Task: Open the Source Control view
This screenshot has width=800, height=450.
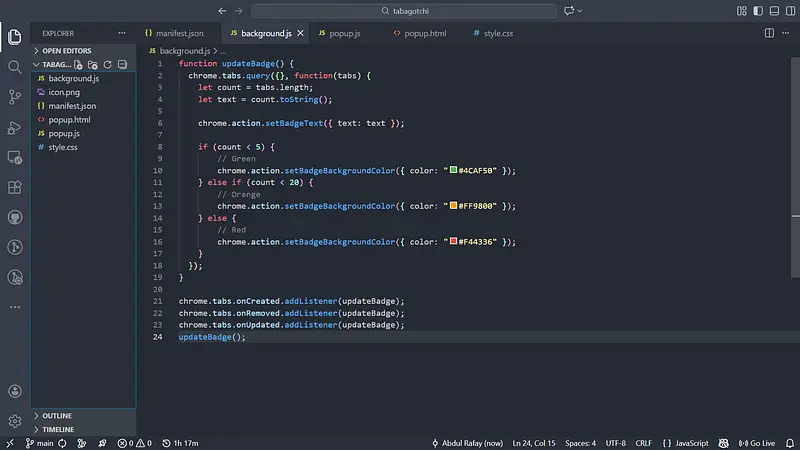Action: (15, 97)
